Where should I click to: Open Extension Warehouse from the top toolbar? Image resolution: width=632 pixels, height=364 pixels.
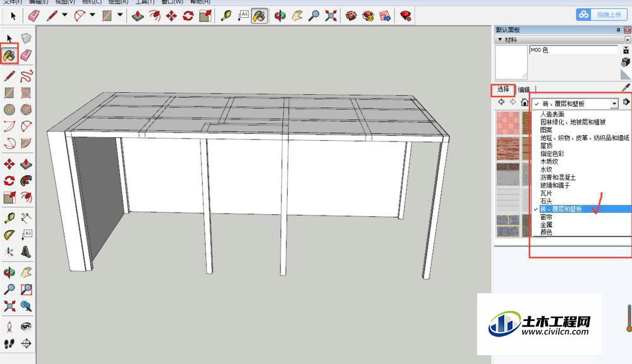[368, 16]
